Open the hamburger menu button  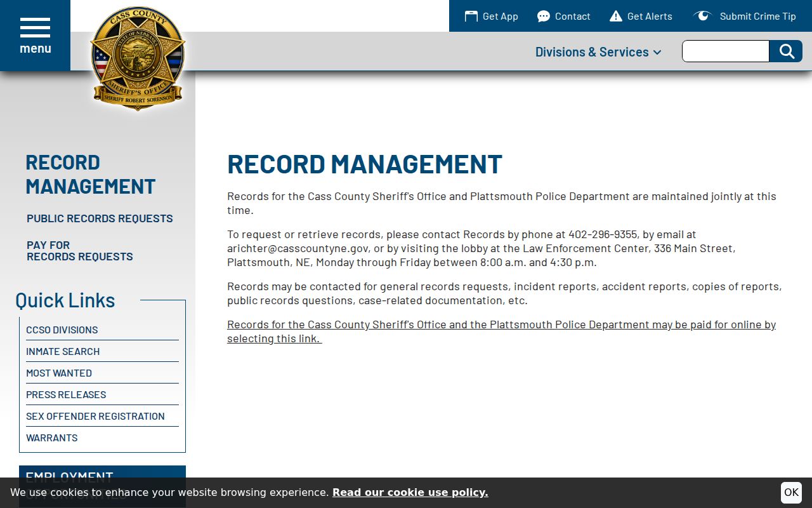point(35,36)
